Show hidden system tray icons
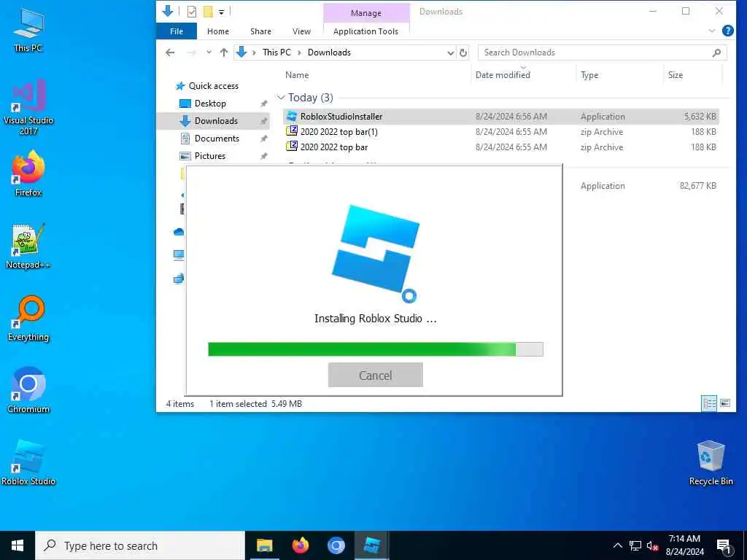 pyautogui.click(x=617, y=545)
